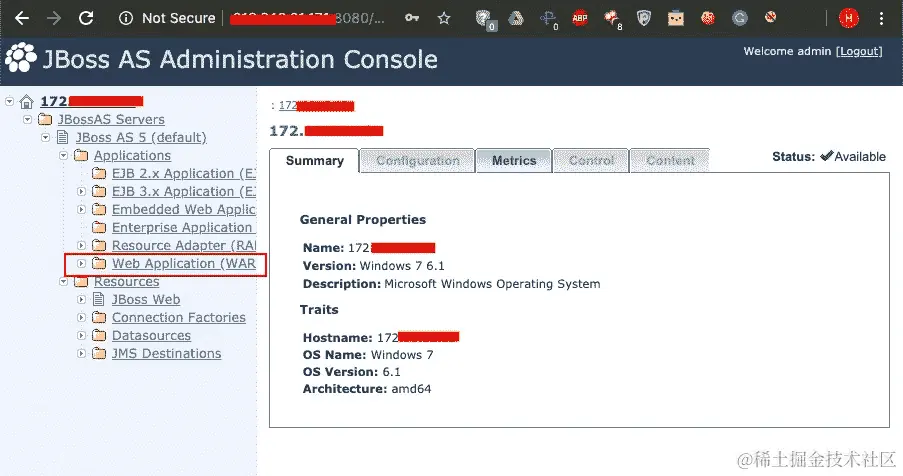Go back with the browser back arrow
The image size is (903, 476).
[x=22, y=18]
